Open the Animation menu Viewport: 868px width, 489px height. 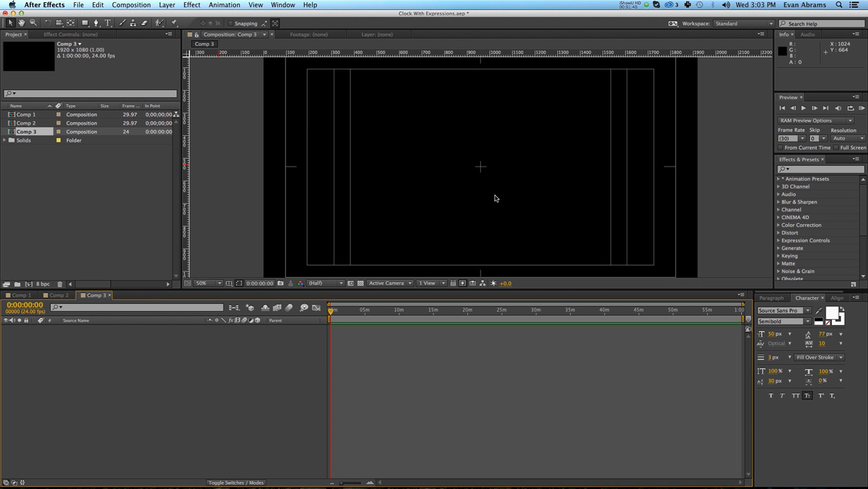(224, 5)
